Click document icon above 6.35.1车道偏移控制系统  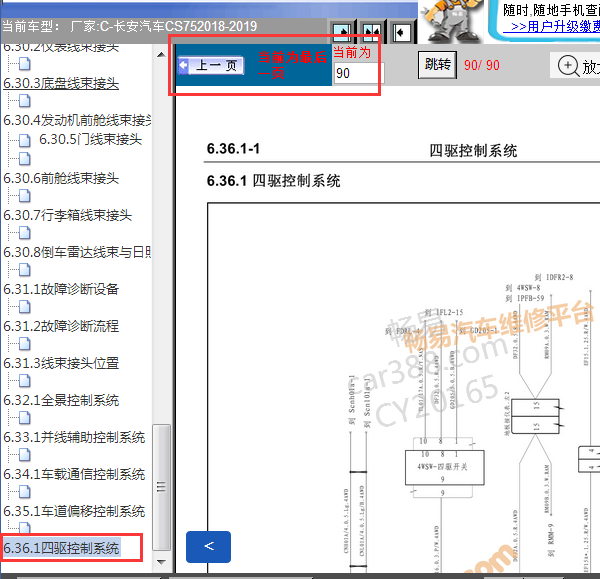(25, 491)
